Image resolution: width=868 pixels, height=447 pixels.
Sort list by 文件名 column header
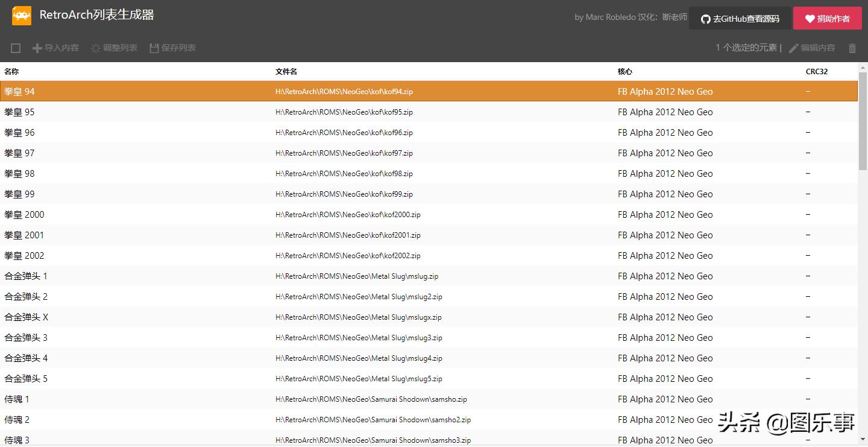(x=286, y=72)
